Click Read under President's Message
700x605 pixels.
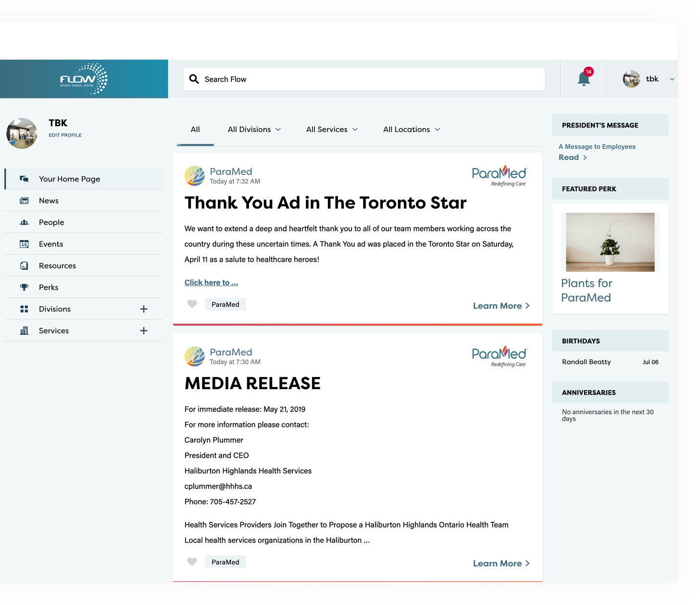573,157
